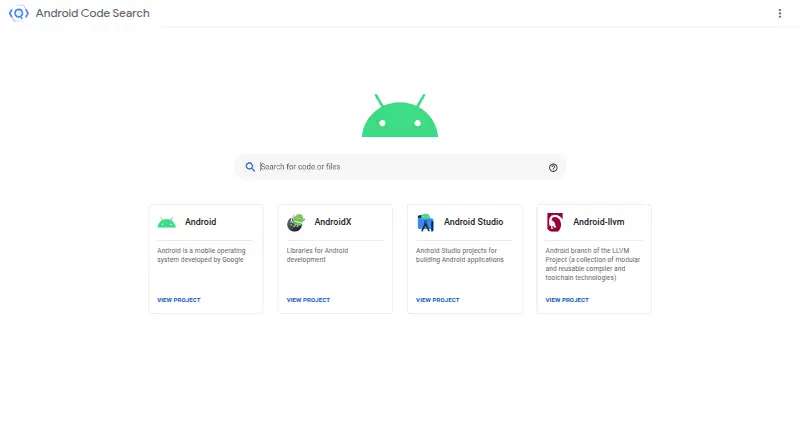Select the AndroidX card title
The width and height of the screenshot is (800, 440).
(x=333, y=222)
